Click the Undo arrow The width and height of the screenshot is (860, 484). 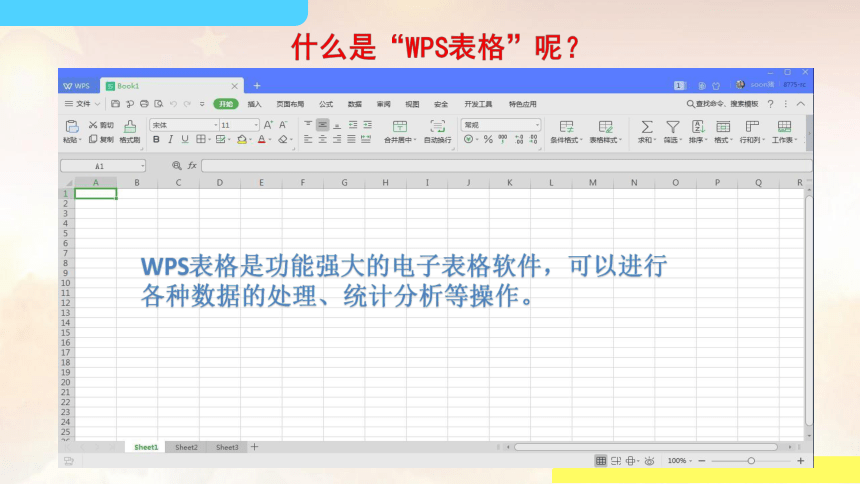click(173, 104)
